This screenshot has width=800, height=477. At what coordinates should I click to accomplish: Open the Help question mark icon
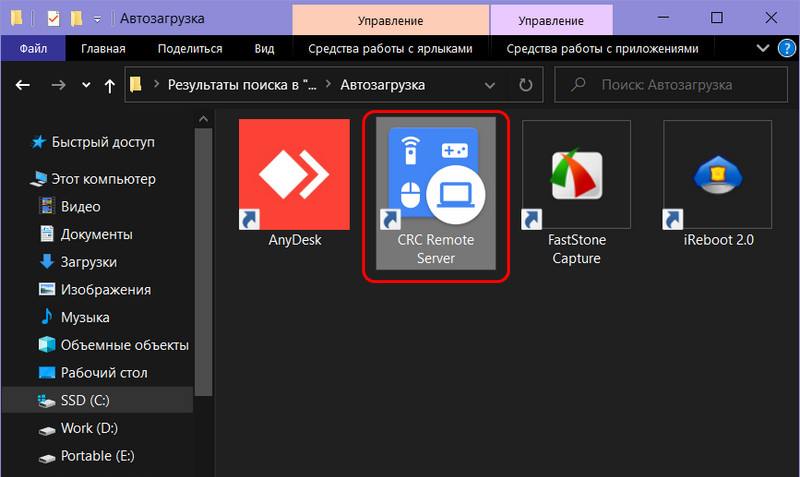pyautogui.click(x=786, y=48)
